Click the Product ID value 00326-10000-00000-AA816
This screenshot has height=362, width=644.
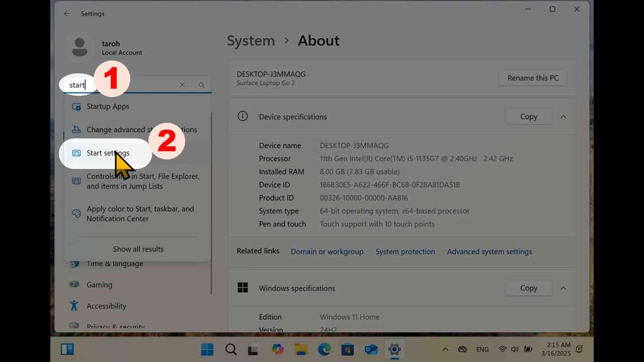[x=364, y=198]
